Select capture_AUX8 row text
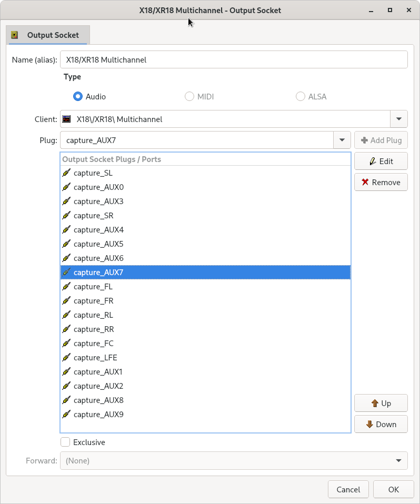This screenshot has width=420, height=504. [99, 400]
